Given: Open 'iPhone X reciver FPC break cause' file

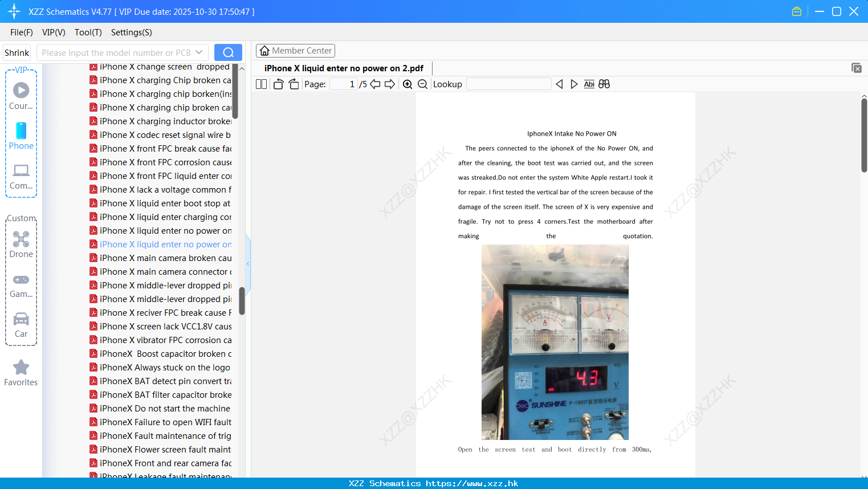Looking at the screenshot, I should coord(160,313).
